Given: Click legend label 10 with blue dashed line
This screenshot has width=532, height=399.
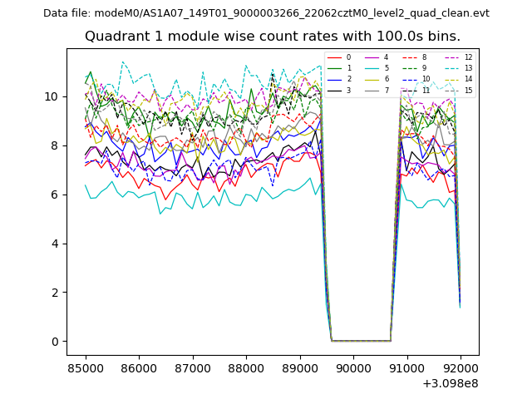Looking at the screenshot, I should pos(426,79).
